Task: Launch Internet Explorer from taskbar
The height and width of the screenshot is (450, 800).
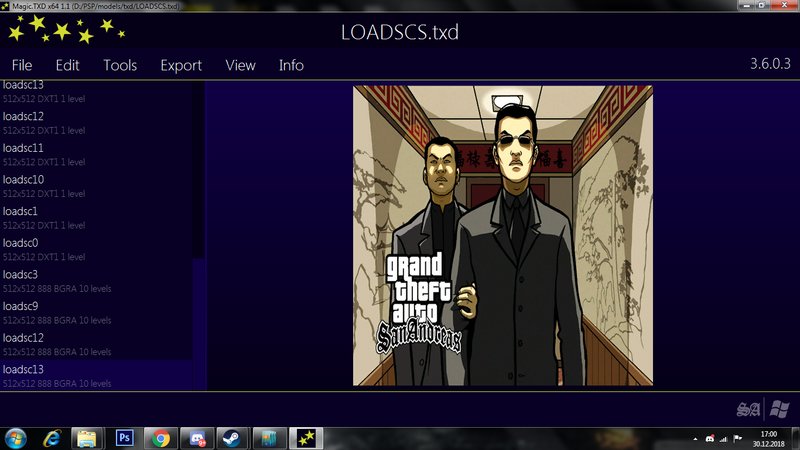Action: click(x=52, y=438)
